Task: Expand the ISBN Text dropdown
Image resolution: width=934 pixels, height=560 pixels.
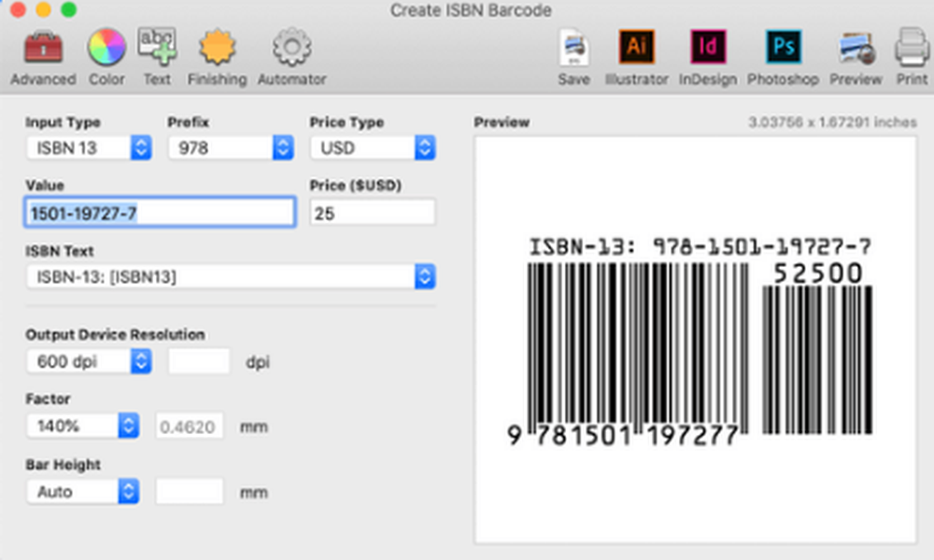Action: [x=231, y=276]
